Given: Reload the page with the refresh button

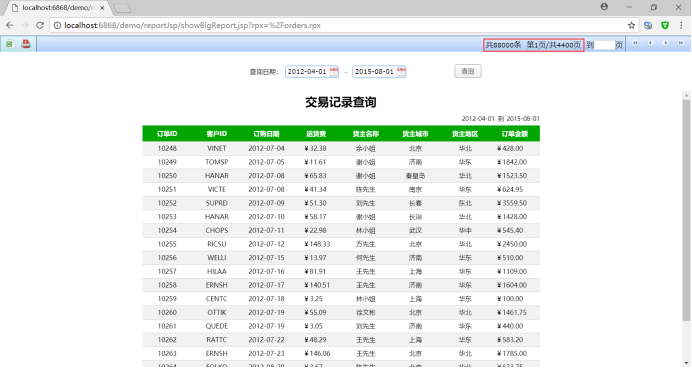Looking at the screenshot, I should tap(40, 26).
